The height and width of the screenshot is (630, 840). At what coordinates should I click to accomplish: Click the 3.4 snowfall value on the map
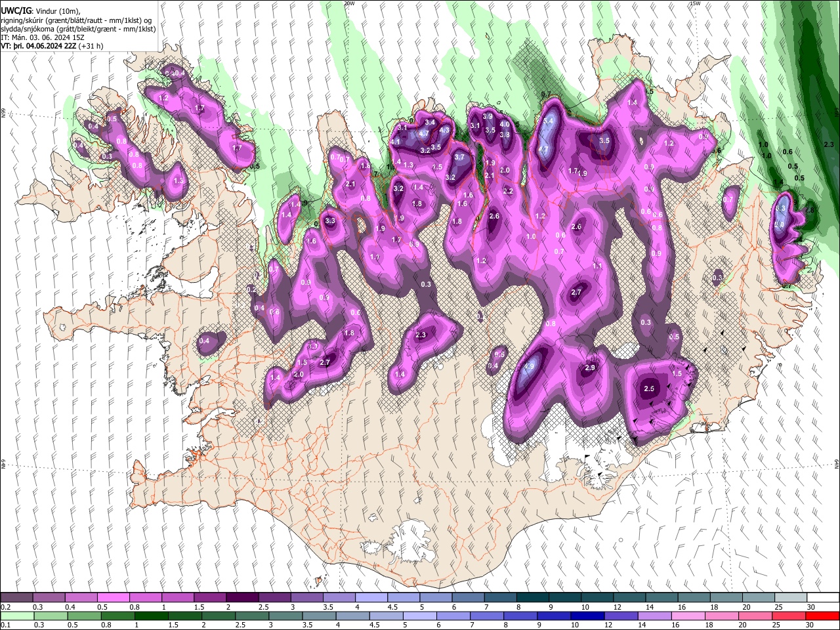pyautogui.click(x=430, y=122)
